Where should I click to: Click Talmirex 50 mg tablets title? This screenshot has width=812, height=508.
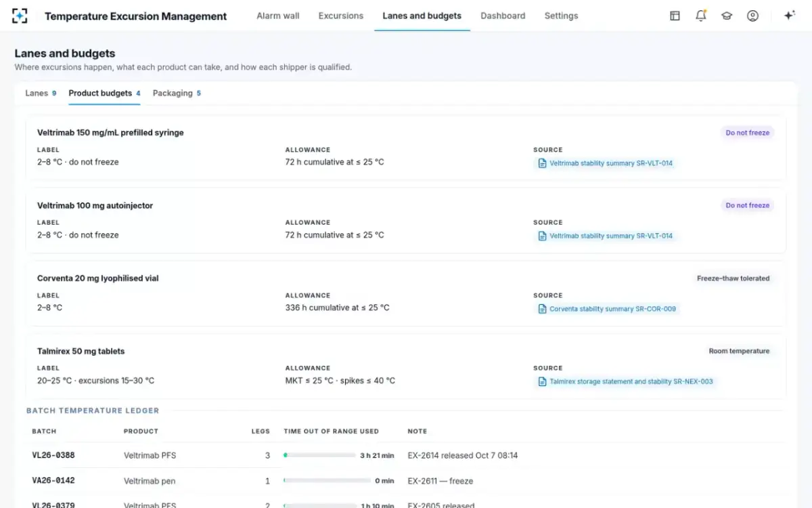click(x=81, y=351)
